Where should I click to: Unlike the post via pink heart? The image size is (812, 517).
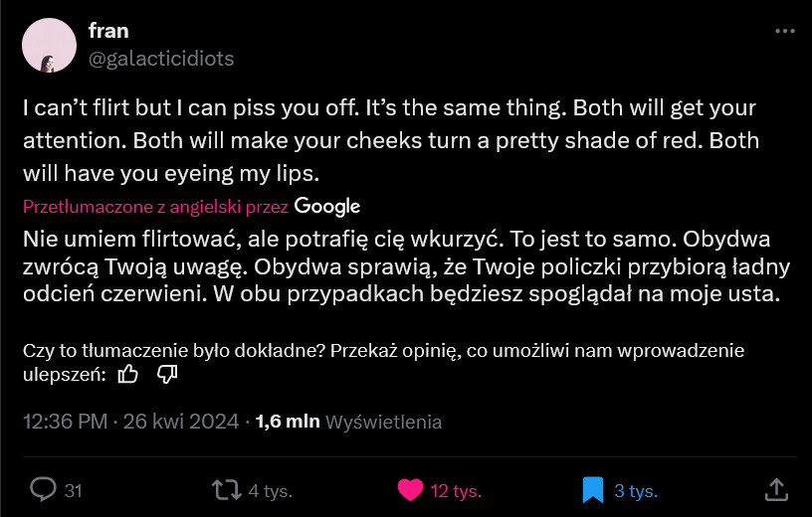tap(409, 489)
